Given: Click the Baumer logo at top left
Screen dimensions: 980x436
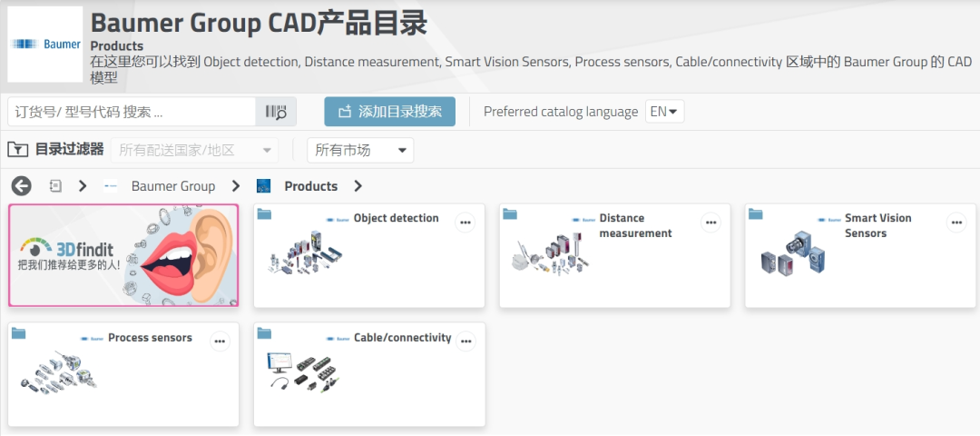Looking at the screenshot, I should [45, 45].
